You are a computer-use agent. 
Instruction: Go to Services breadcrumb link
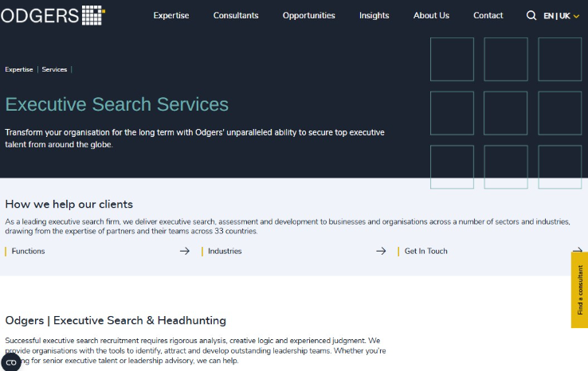tap(54, 69)
